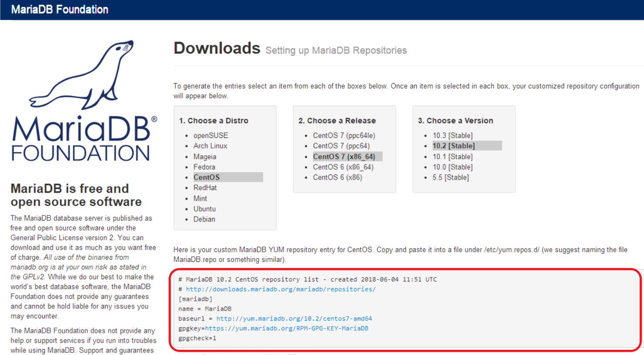This screenshot has height=355, width=644.
Task: Select the Mageia distro option
Action: coord(205,157)
